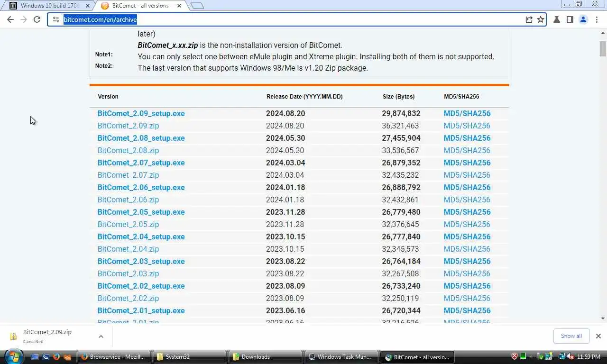Download BitComet_2.05.zip
607x364 pixels.
click(128, 224)
